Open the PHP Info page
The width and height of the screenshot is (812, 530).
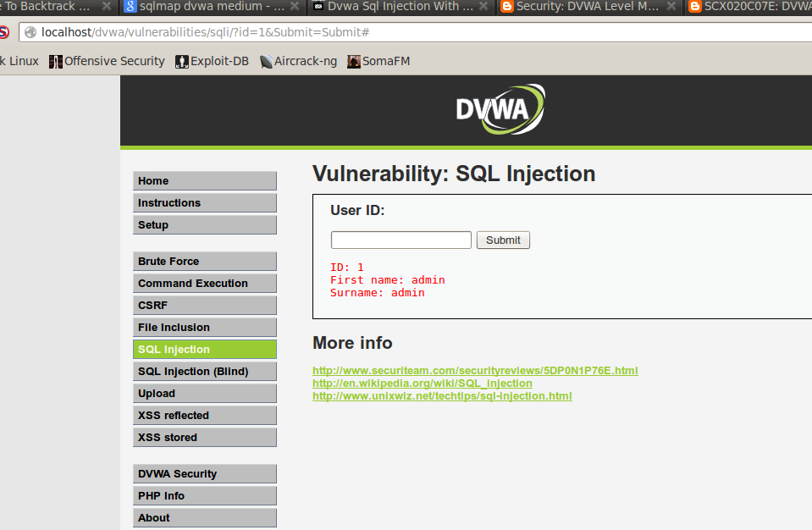pos(204,495)
